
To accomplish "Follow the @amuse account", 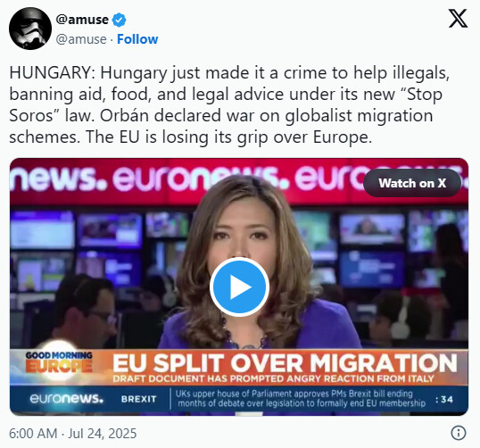I will (137, 39).
